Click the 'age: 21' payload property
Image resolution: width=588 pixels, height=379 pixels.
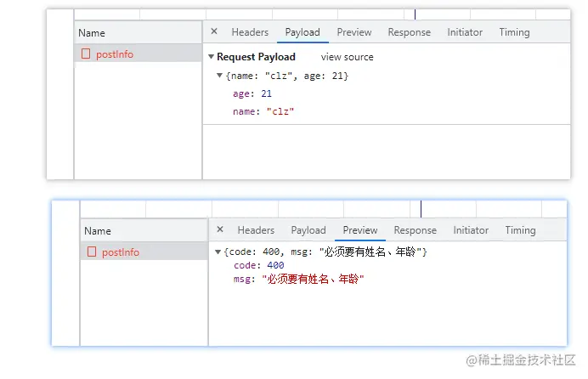click(252, 93)
